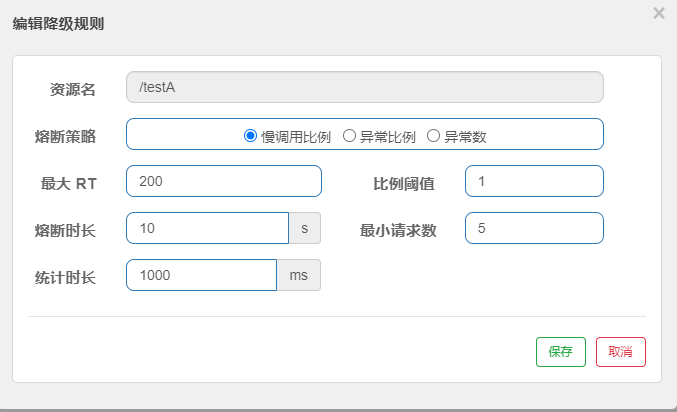Image resolution: width=677 pixels, height=412 pixels.
Task: Click the 编辑降级规则 dialog title
Action: click(58, 23)
